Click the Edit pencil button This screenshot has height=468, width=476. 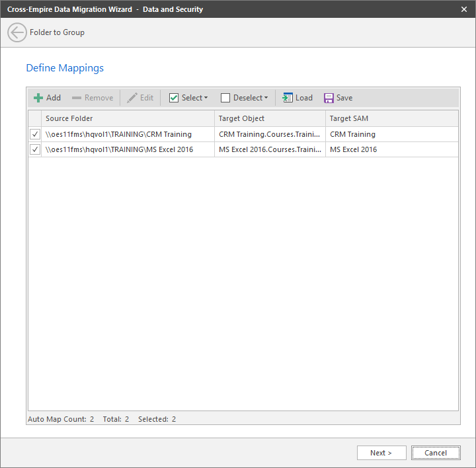click(140, 98)
